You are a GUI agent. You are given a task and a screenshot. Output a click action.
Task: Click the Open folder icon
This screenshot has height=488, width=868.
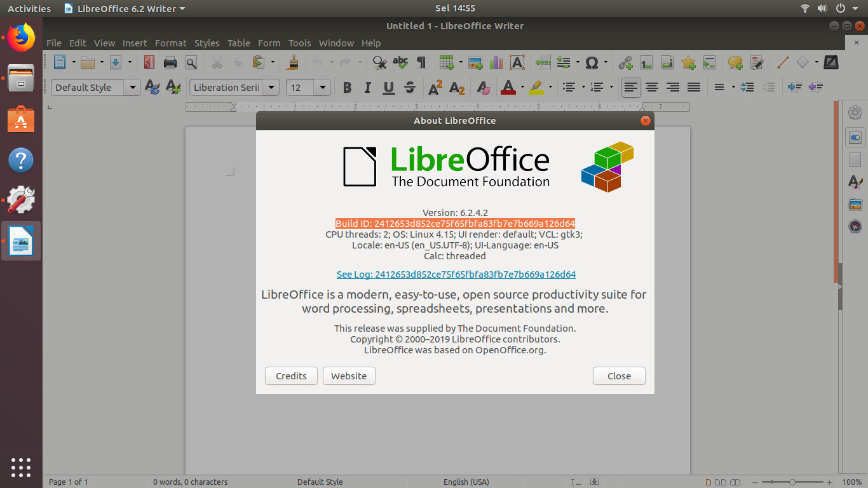[88, 62]
